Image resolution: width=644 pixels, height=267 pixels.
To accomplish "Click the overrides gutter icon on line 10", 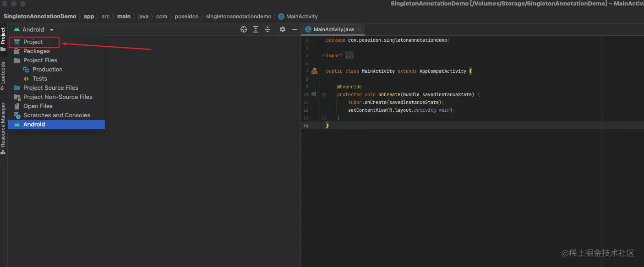I will coord(314,94).
